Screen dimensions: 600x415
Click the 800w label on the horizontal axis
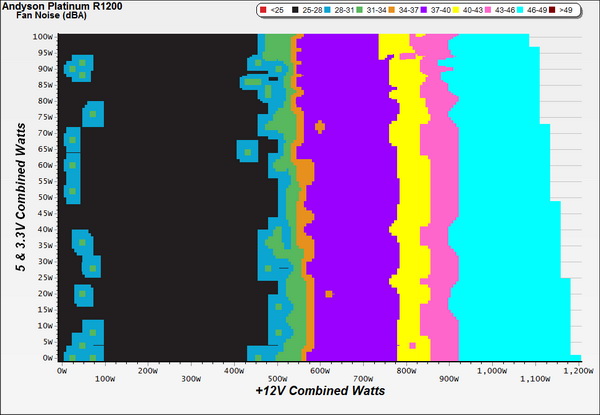[x=406, y=371]
